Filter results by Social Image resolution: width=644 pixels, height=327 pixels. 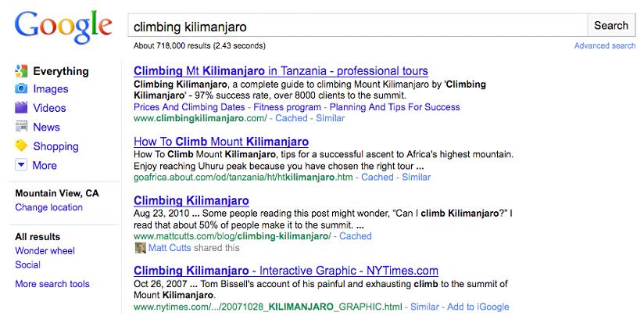pos(27,265)
